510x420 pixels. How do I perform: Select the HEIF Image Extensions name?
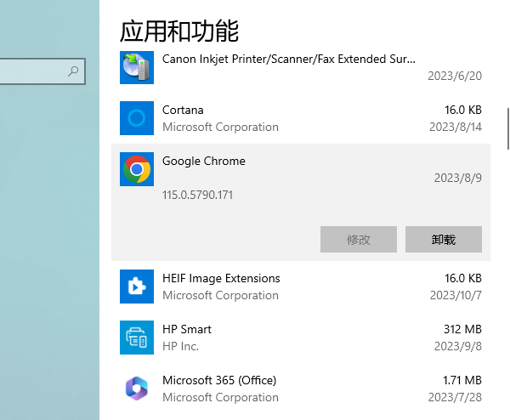click(x=221, y=279)
